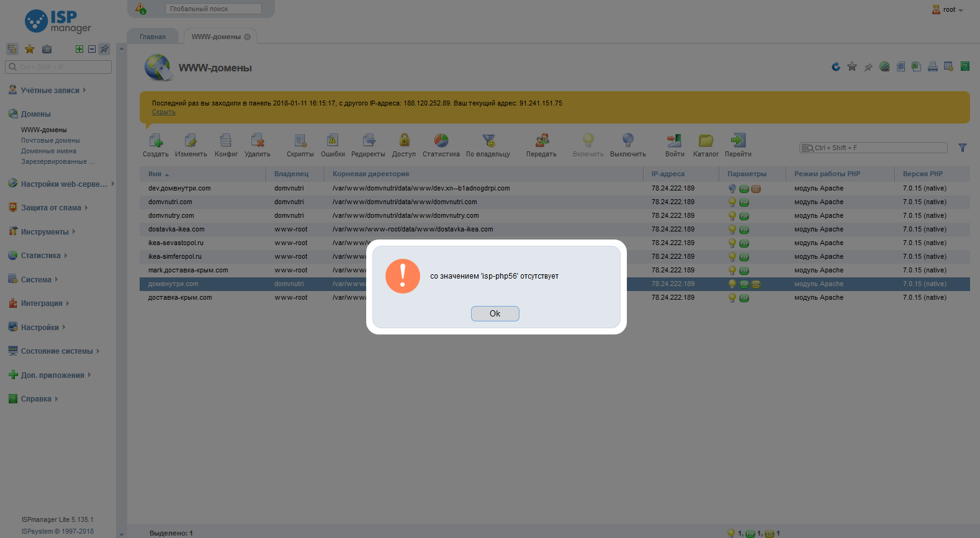Screen dimensions: 980x538
Task: Open Зарезервированные in the sidebar
Action: [58, 161]
